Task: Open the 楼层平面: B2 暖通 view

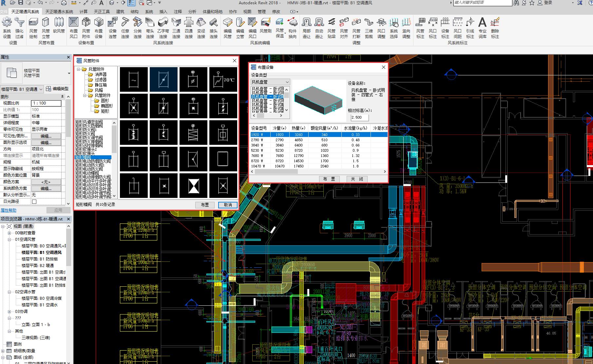Action: [37, 266]
